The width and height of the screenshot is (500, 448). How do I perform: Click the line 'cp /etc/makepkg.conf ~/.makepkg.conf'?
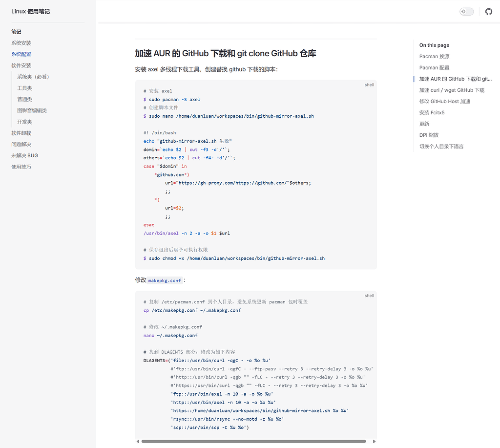[192, 310]
